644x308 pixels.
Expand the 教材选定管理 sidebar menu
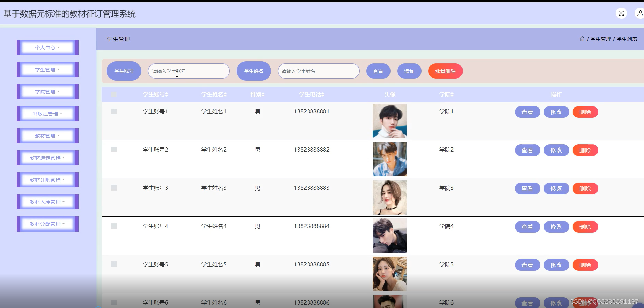[48, 158]
